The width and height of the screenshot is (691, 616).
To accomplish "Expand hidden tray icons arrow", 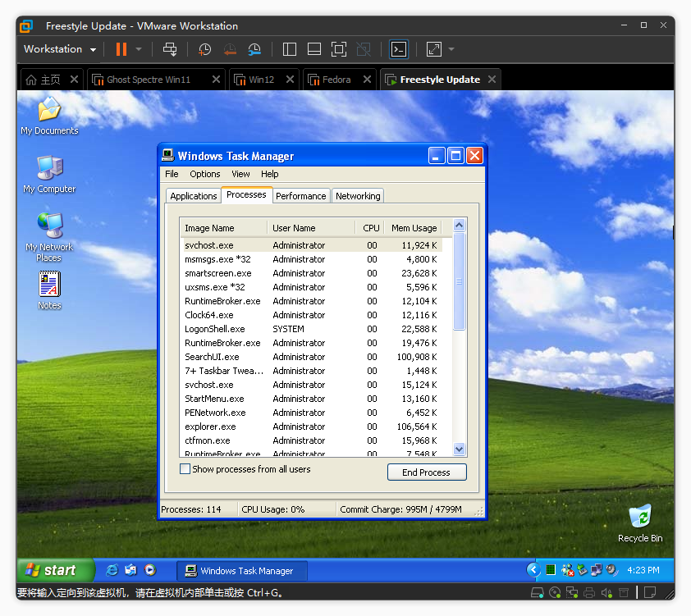I will click(x=533, y=570).
